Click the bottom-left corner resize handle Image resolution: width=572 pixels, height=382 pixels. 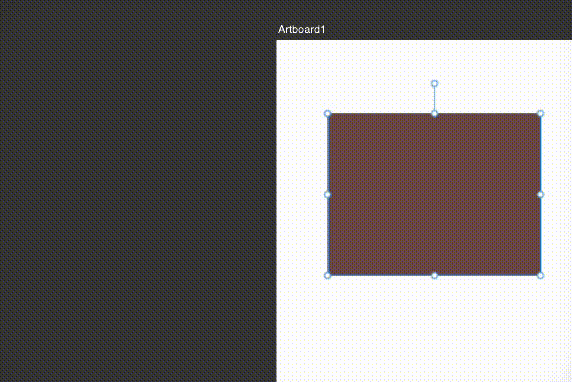click(328, 275)
